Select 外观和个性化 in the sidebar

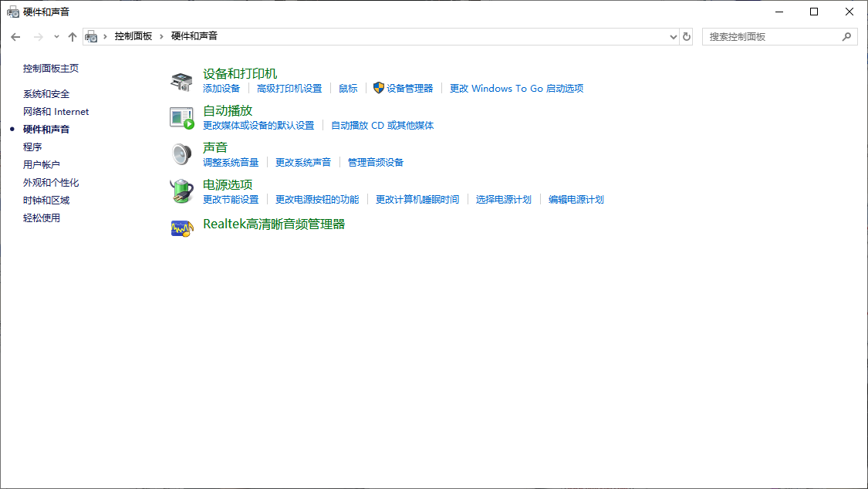51,183
